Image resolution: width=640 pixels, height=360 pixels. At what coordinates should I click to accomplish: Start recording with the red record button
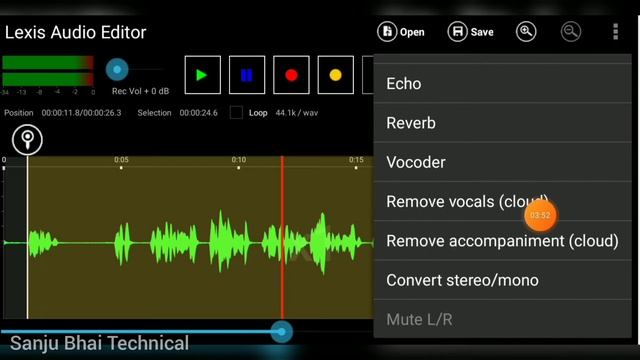pos(291,75)
